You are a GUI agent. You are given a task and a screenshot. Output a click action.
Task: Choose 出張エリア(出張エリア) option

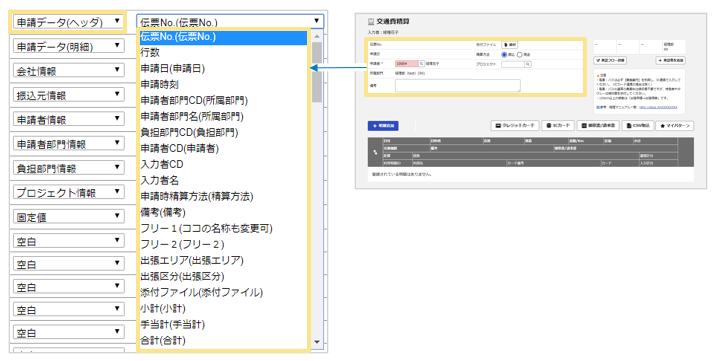pyautogui.click(x=223, y=260)
